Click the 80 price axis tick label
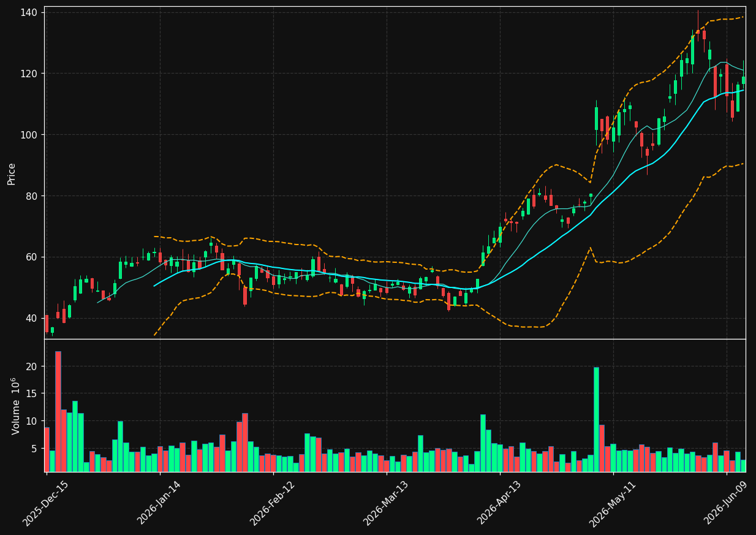 pyautogui.click(x=31, y=196)
